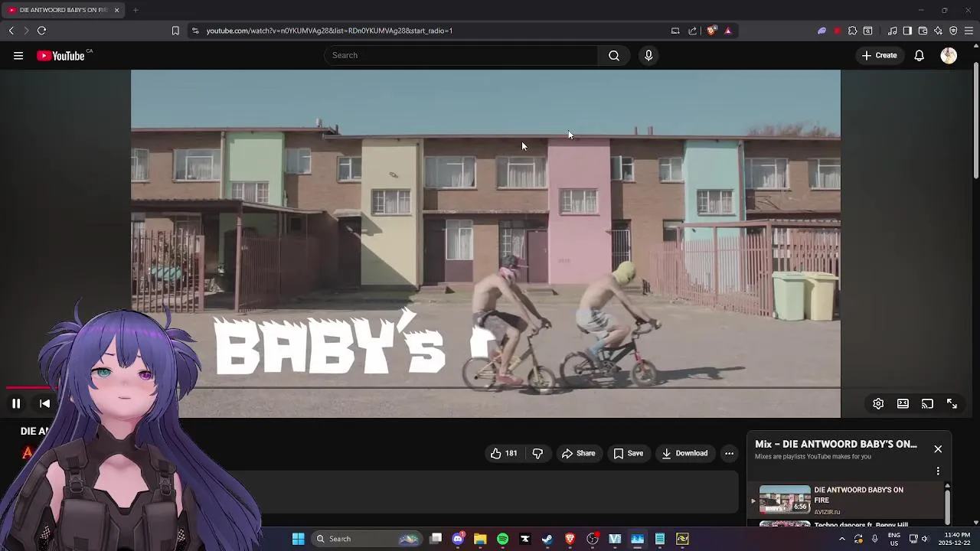Open picture-in-picture icon in address bar
The image size is (980, 551).
[x=675, y=31]
